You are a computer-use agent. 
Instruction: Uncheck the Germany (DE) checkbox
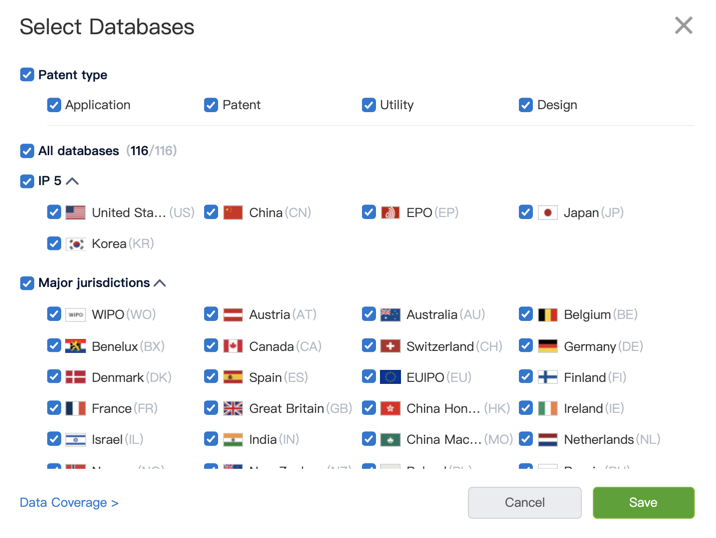point(526,346)
